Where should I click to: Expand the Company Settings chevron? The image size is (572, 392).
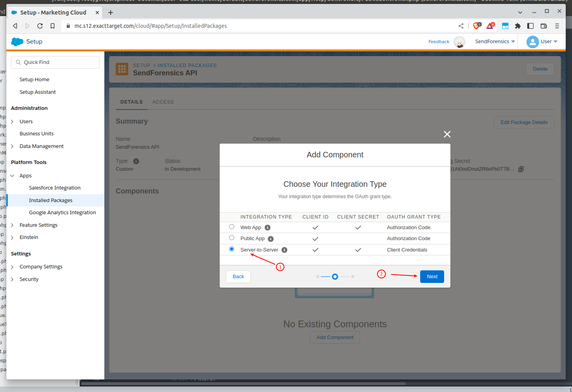click(x=12, y=267)
